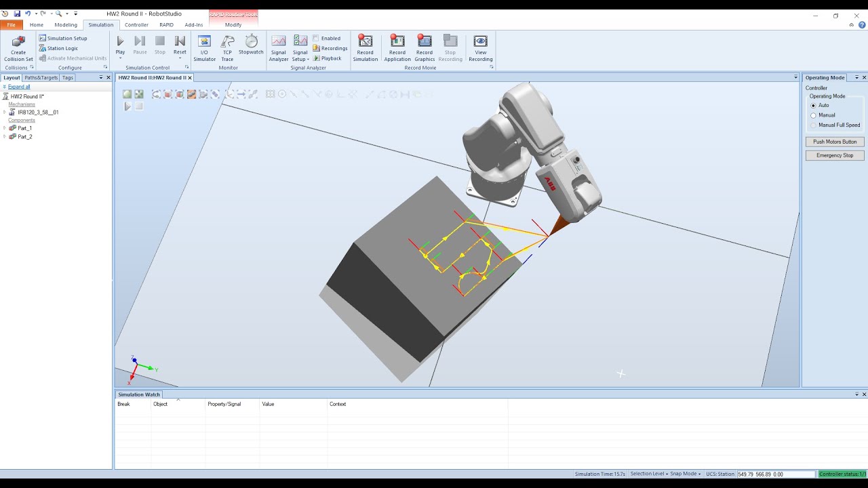Expand the IRB120_3_58__01 tree node

(5, 112)
